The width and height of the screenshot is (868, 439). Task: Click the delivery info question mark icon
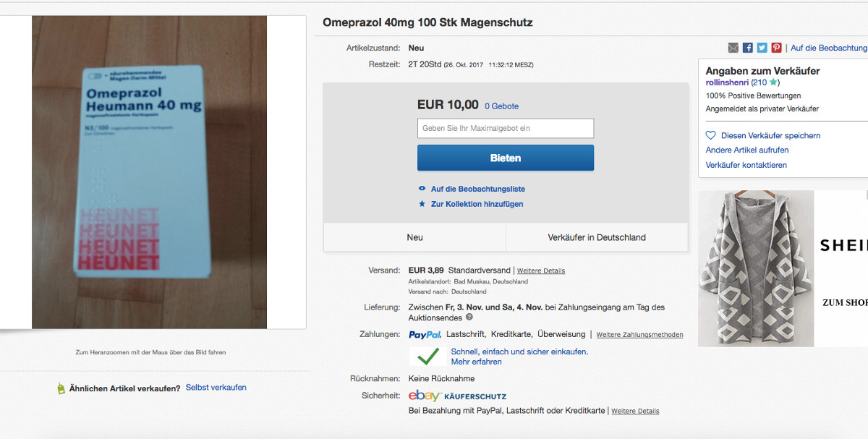[469, 317]
